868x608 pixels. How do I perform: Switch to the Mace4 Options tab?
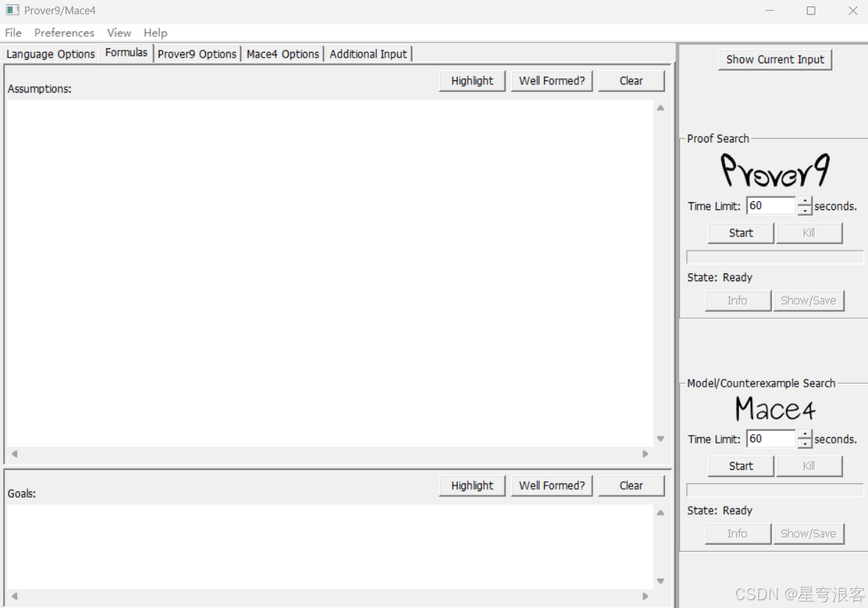point(283,54)
